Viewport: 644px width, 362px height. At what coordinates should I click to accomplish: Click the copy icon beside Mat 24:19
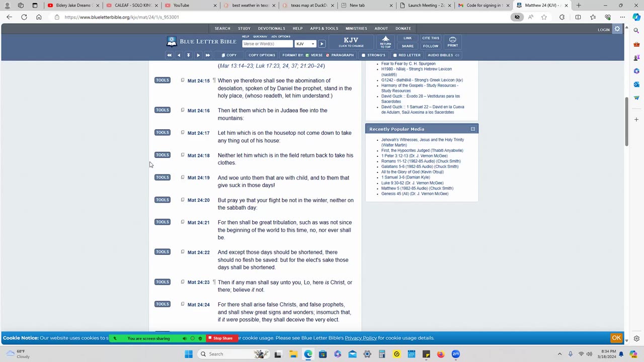[x=183, y=177]
